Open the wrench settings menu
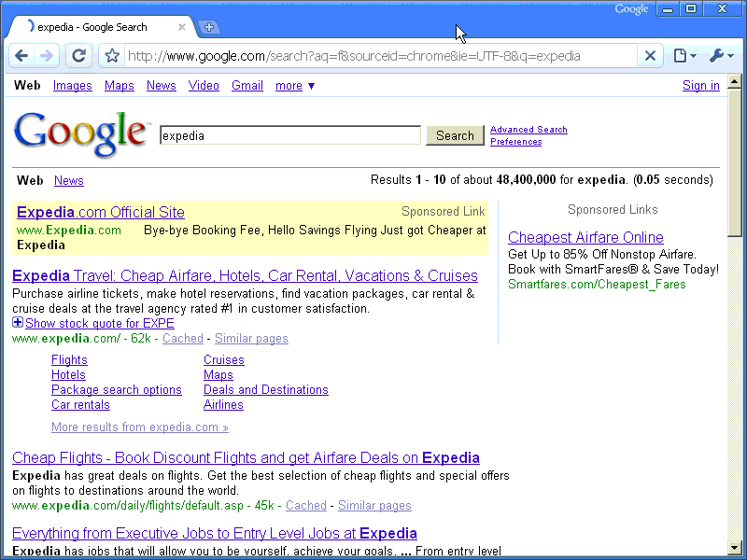Image resolution: width=747 pixels, height=560 pixels. (x=721, y=56)
